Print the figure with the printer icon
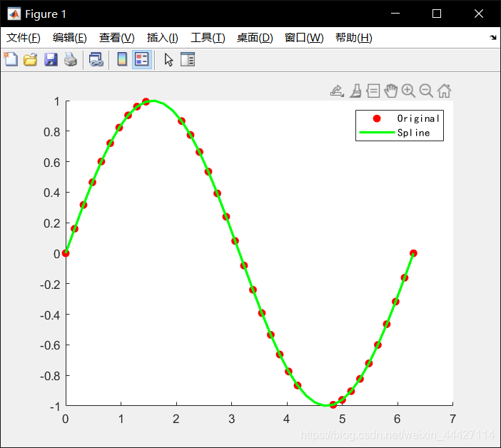Viewport: 501px width, 448px height. point(71,60)
